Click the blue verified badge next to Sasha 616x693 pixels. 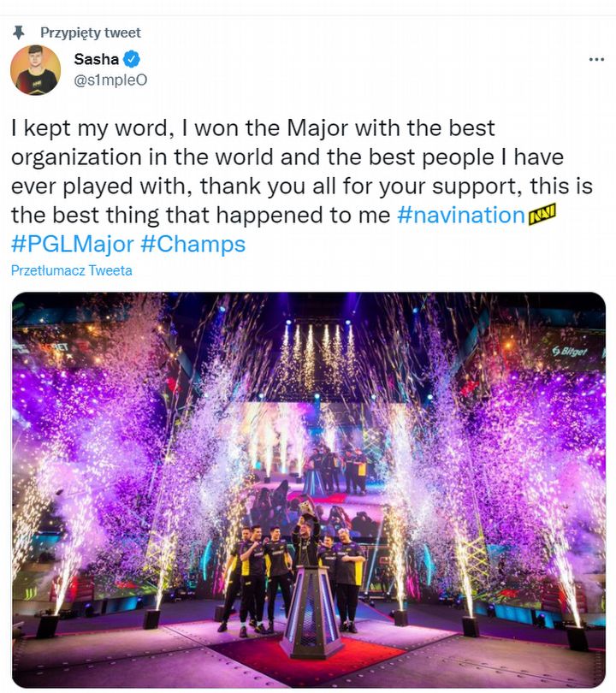pos(131,59)
